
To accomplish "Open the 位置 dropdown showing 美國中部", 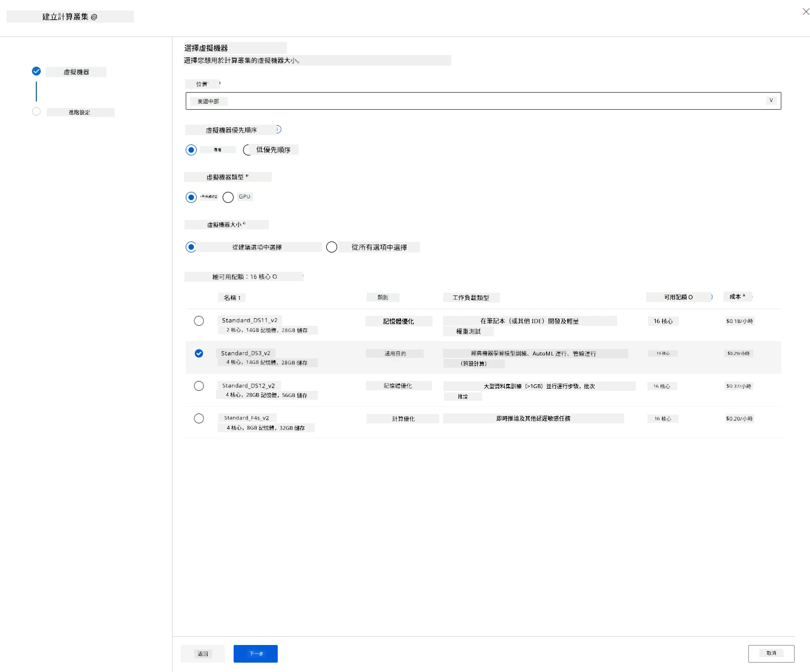I will pos(483,101).
